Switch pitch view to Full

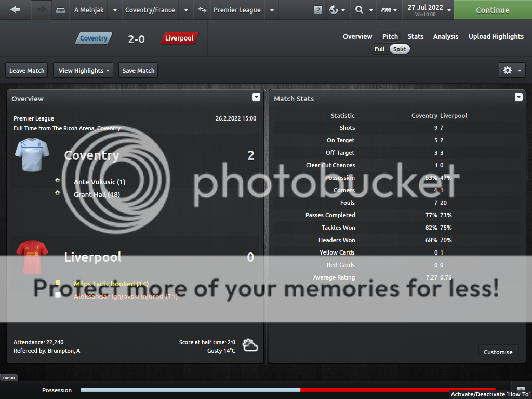(379, 49)
